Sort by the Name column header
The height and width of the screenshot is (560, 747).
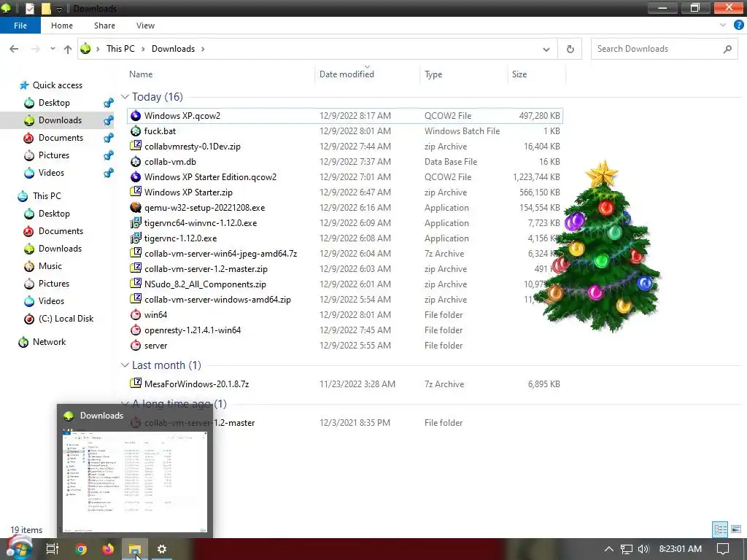click(x=141, y=74)
